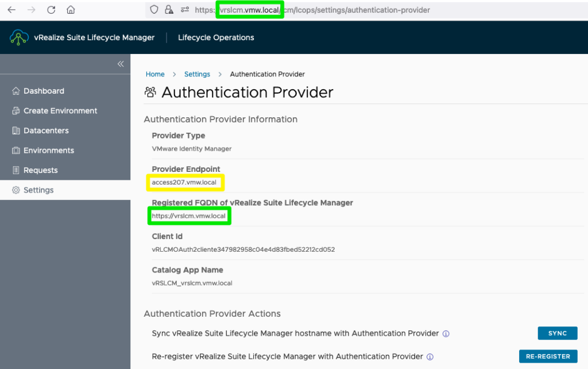
Task: Navigate to Home breadcrumb link
Action: [x=155, y=74]
